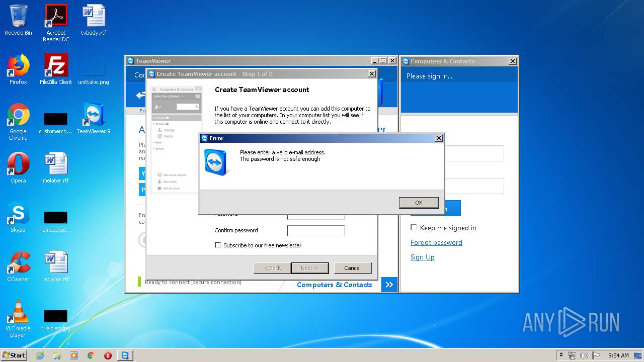Screen dimensions: 644x362
Task: Maximize the TeamViewer main window
Action: 383,61
